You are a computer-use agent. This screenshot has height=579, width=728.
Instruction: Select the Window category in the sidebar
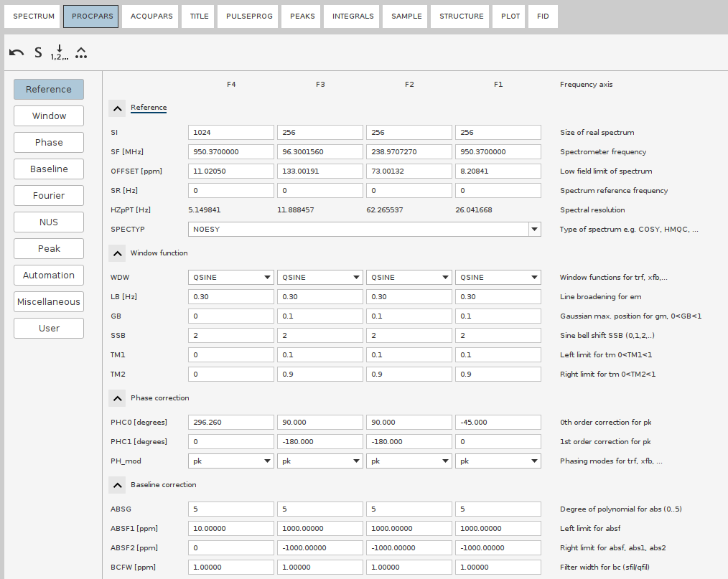coord(48,116)
